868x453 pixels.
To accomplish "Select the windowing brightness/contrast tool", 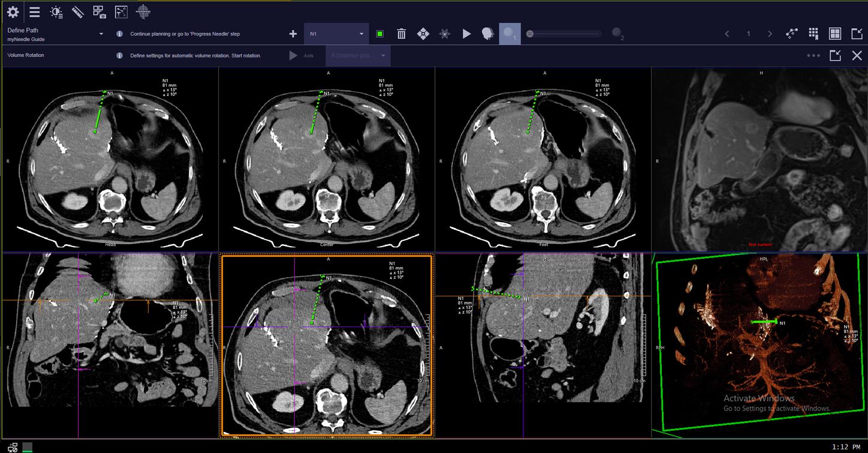I will click(56, 12).
